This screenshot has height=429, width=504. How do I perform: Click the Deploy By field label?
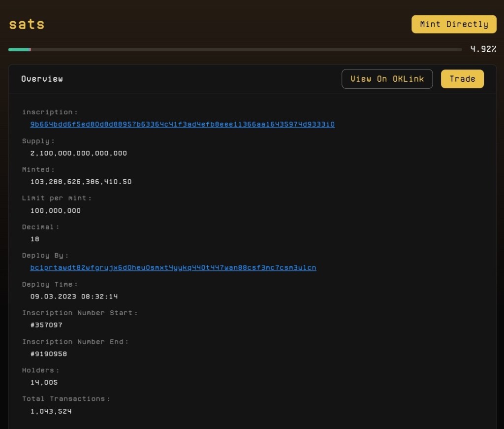pyautogui.click(x=45, y=256)
